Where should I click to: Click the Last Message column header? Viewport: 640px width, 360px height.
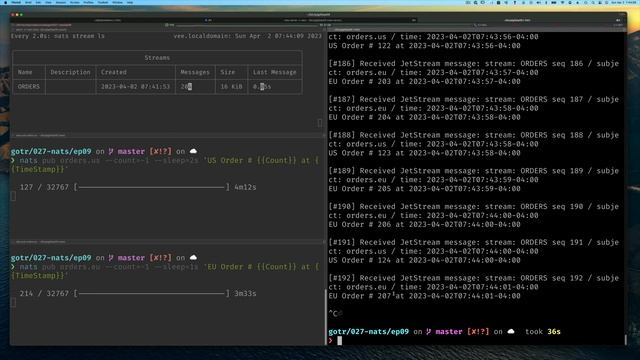[x=274, y=72]
